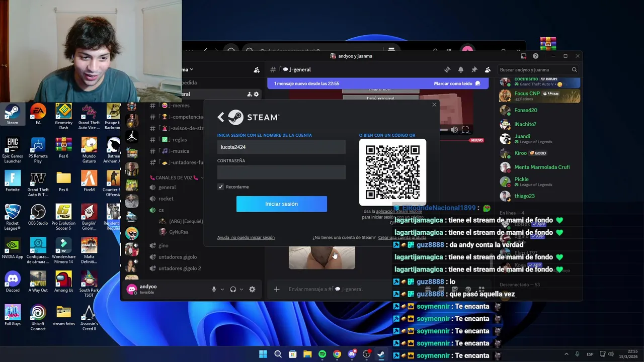Click the andyoo user avatar in Discord

pyautogui.click(x=132, y=289)
